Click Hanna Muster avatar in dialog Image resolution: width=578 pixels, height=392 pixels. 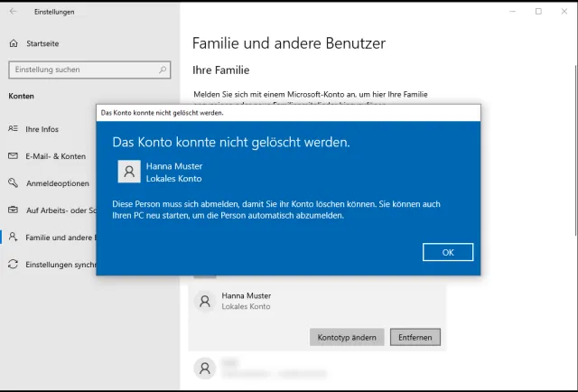129,172
